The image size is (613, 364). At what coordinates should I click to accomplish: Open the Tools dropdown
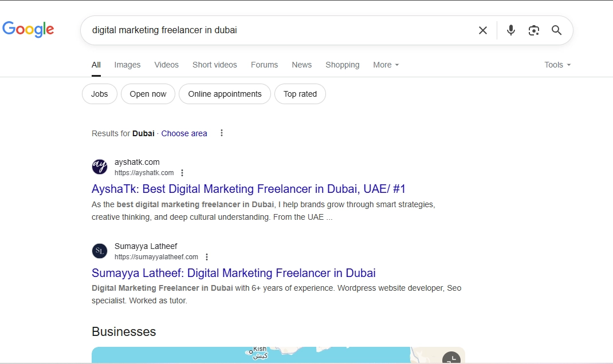click(557, 65)
